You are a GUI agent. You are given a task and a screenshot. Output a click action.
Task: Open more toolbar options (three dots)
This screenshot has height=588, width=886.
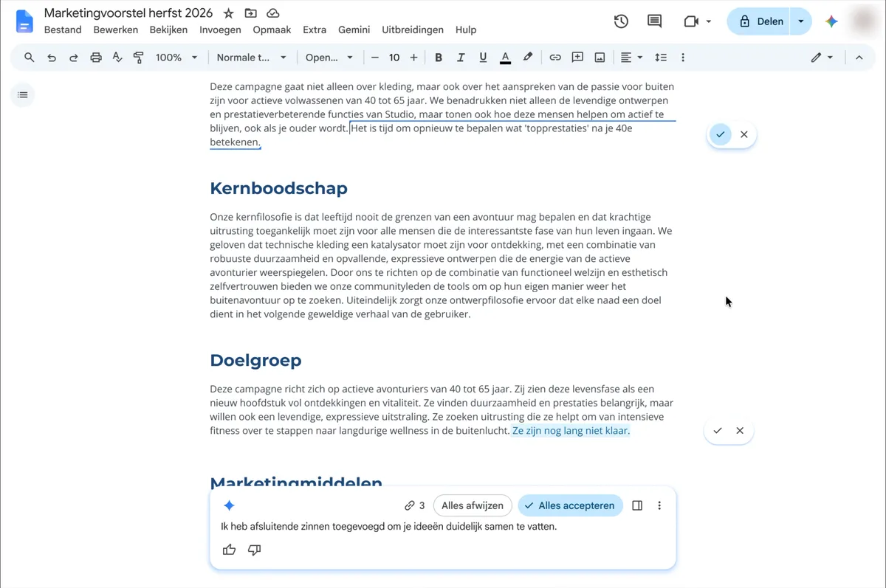(683, 58)
